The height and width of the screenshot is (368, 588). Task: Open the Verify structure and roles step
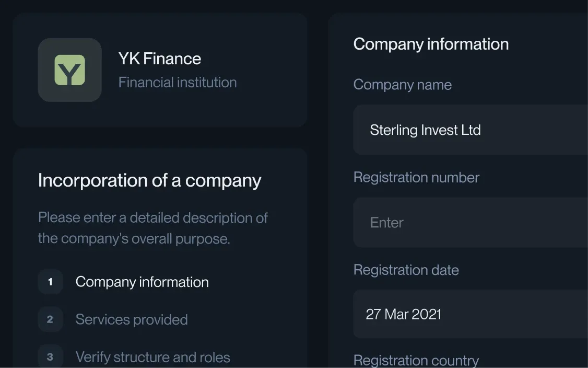[152, 357]
